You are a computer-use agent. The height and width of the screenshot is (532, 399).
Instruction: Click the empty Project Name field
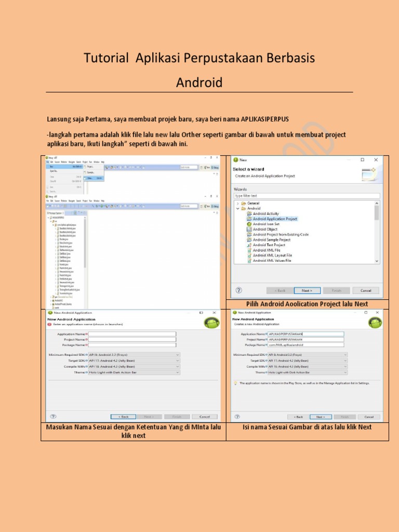click(132, 340)
